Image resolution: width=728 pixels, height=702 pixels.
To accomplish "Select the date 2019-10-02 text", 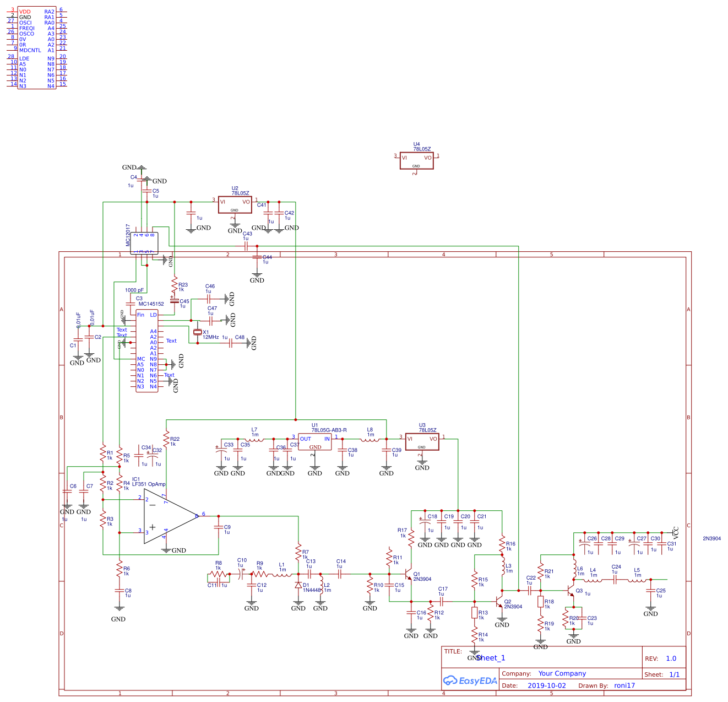I will pos(547,685).
